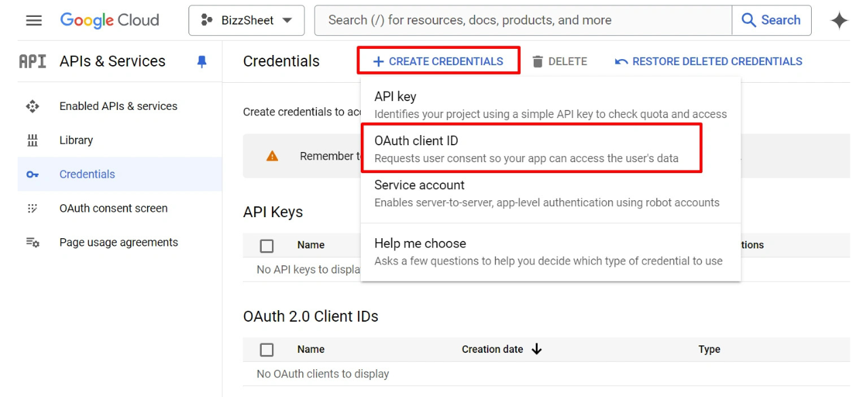Click the trash can delete icon

coord(538,62)
